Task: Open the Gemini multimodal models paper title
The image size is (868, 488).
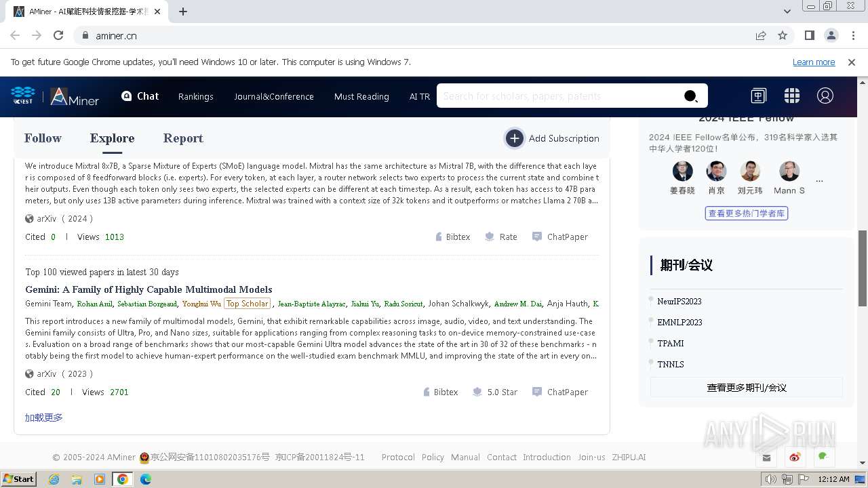Action: point(149,289)
